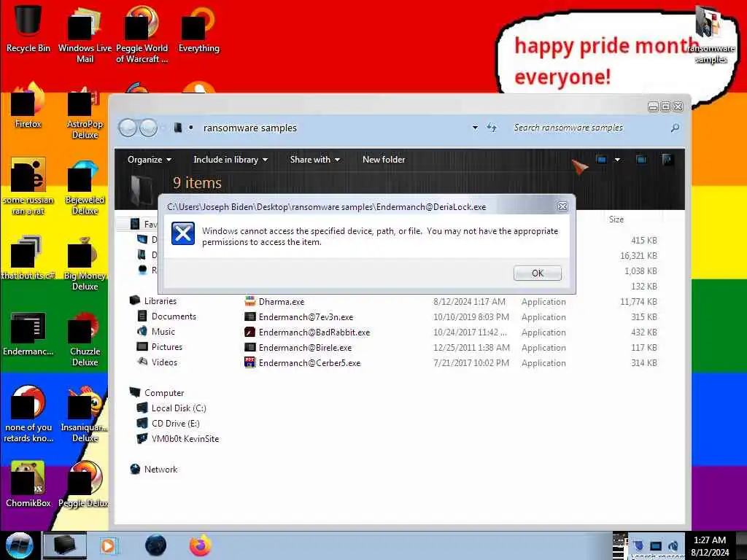Open the view options dropdown arrow
The width and height of the screenshot is (747, 560).
pyautogui.click(x=617, y=160)
